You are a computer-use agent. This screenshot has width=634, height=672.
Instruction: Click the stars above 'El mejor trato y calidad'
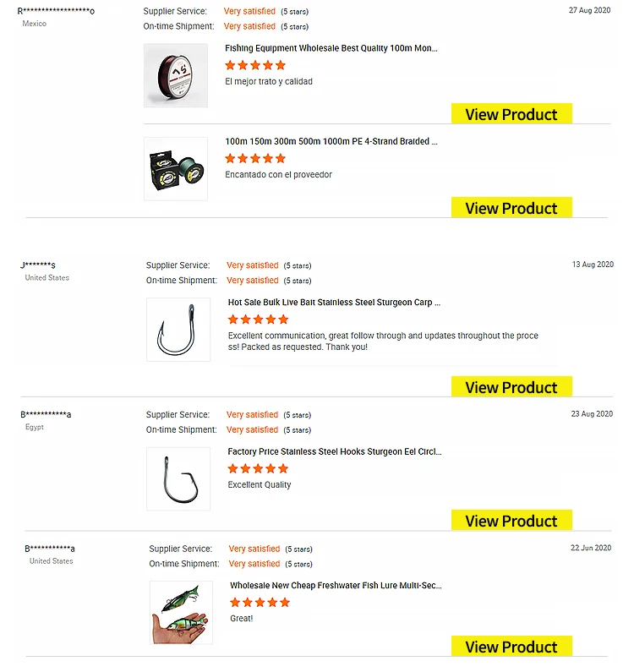[x=255, y=65]
